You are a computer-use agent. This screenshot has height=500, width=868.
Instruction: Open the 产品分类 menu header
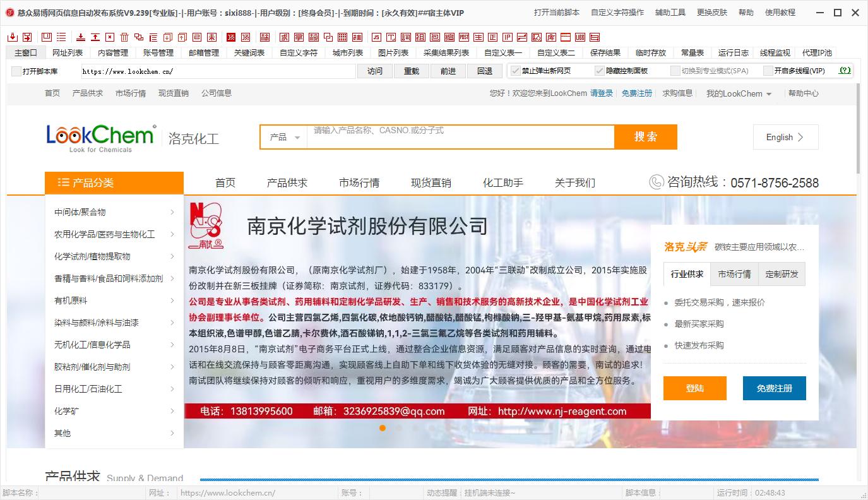tap(114, 183)
